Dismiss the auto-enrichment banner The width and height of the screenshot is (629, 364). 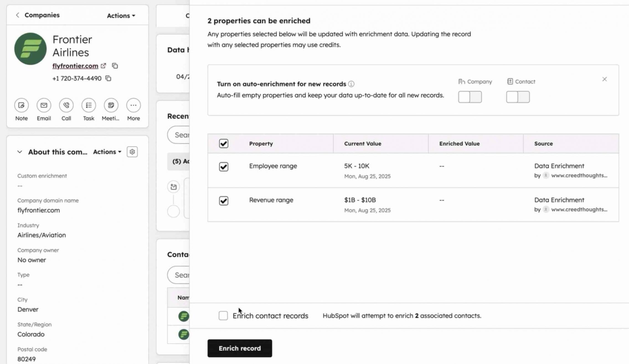[x=604, y=79]
